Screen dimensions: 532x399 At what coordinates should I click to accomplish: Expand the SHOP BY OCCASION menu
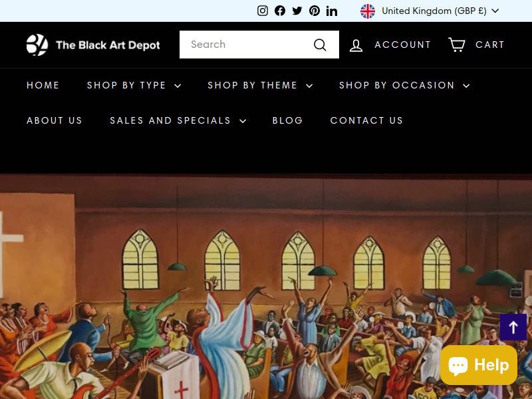point(405,85)
